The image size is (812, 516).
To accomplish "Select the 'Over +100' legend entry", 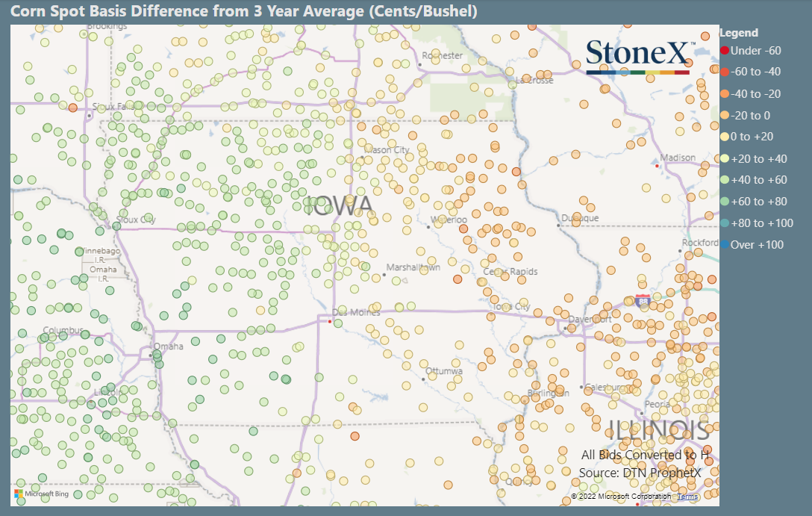I will tap(752, 244).
